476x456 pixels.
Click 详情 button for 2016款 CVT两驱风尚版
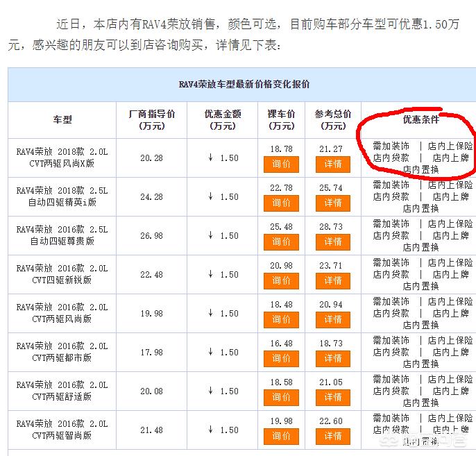coord(333,320)
